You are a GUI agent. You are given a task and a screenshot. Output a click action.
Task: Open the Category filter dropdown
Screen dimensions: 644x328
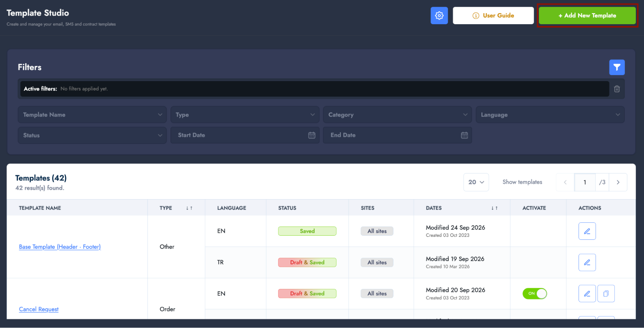[x=397, y=115]
